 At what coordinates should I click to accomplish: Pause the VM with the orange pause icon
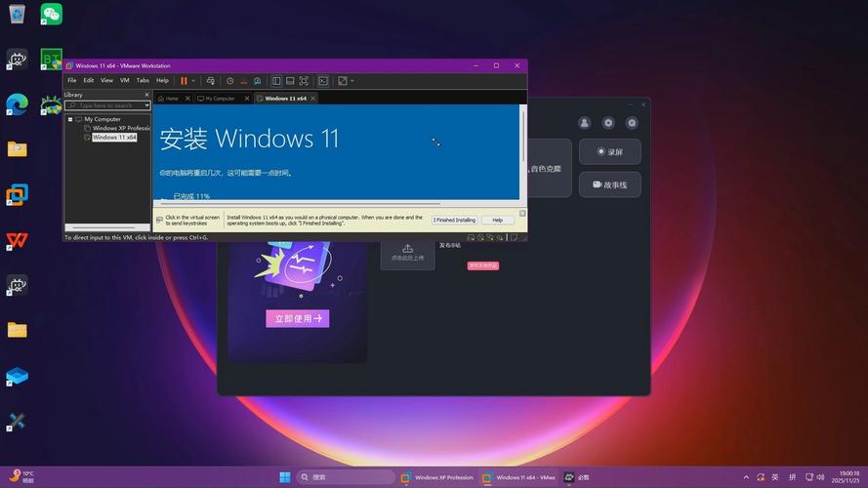click(x=184, y=81)
